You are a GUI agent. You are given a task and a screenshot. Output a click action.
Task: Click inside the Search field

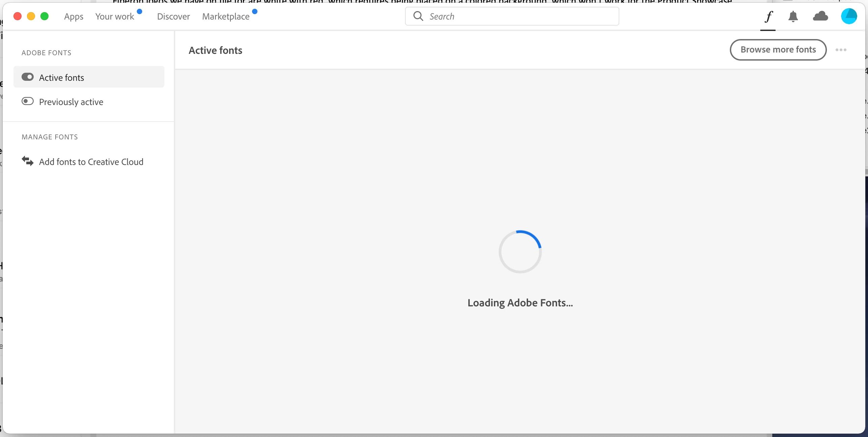coord(519,16)
